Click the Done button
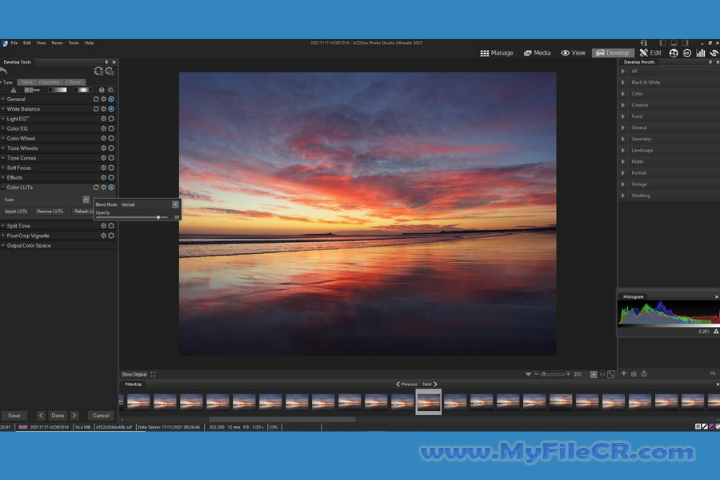 pos(58,416)
